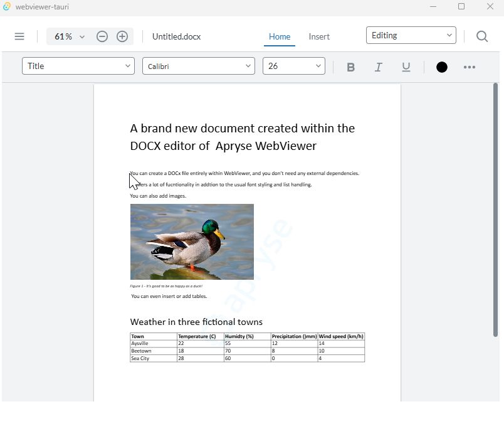This screenshot has height=436, width=504.
Task: Toggle bold formatting
Action: click(x=350, y=67)
